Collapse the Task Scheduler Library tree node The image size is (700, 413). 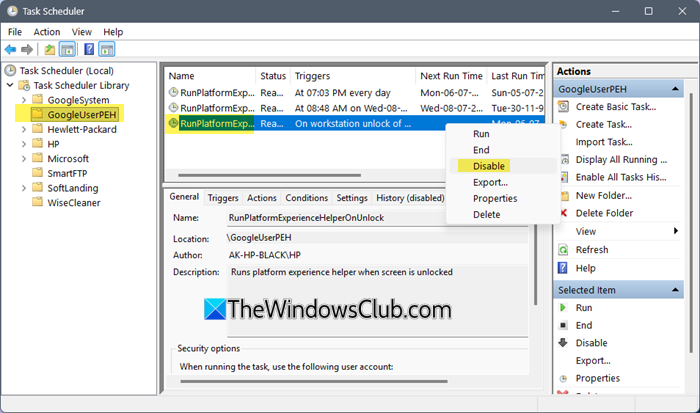10,85
